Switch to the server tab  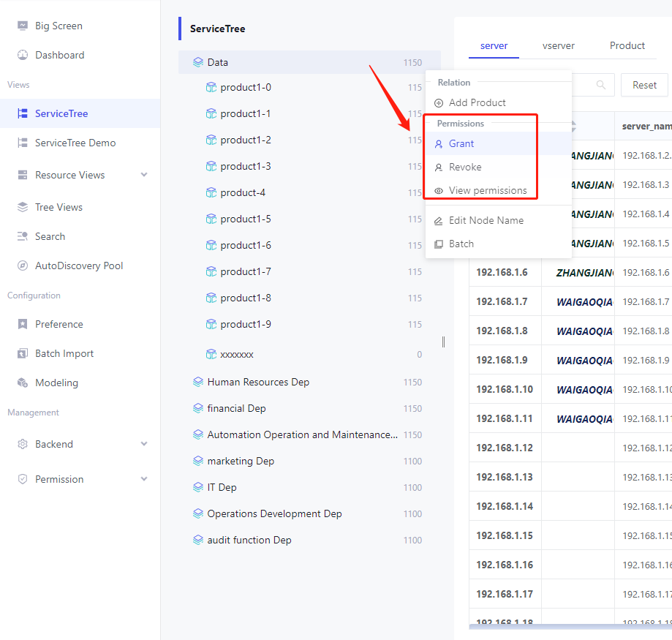click(494, 46)
